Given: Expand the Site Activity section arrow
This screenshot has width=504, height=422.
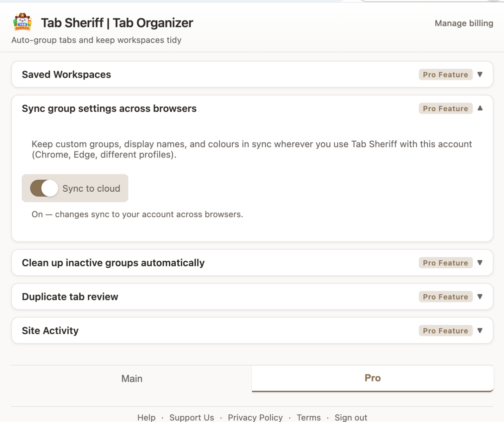Looking at the screenshot, I should pyautogui.click(x=480, y=331).
